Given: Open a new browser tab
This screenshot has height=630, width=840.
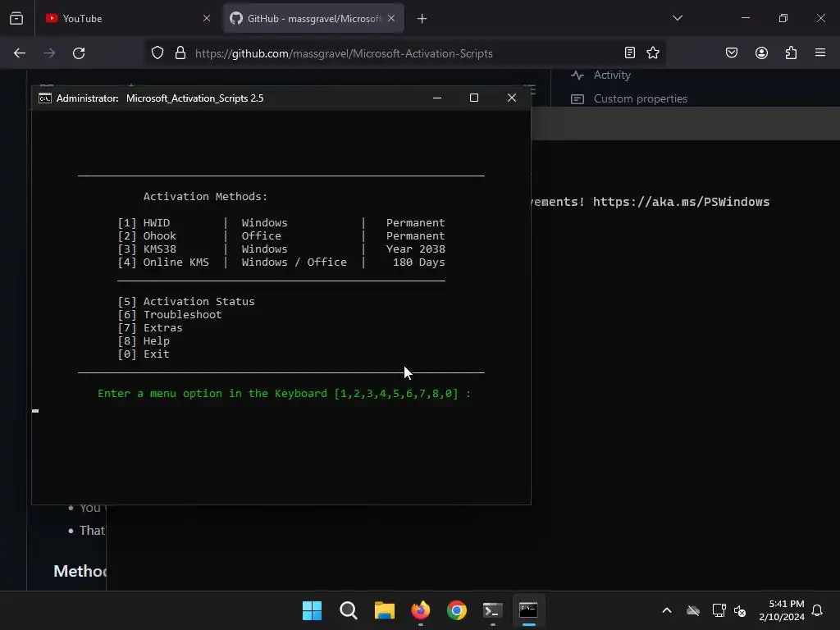Looking at the screenshot, I should [422, 19].
